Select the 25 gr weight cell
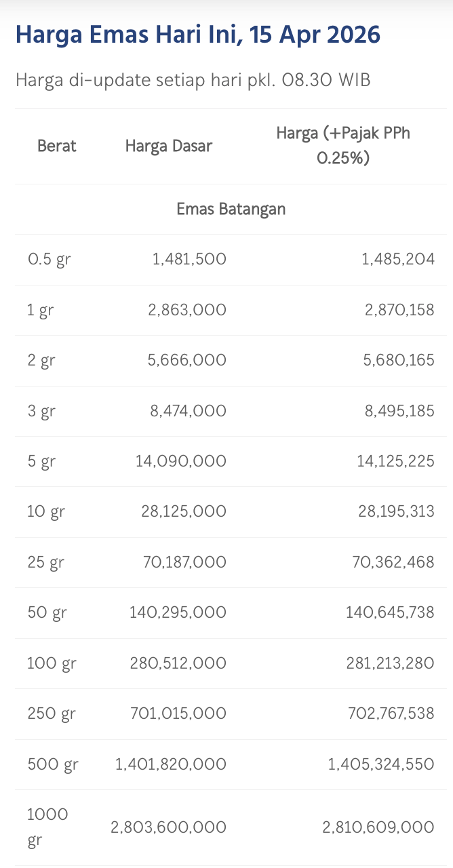This screenshot has height=868, width=453. click(x=45, y=562)
